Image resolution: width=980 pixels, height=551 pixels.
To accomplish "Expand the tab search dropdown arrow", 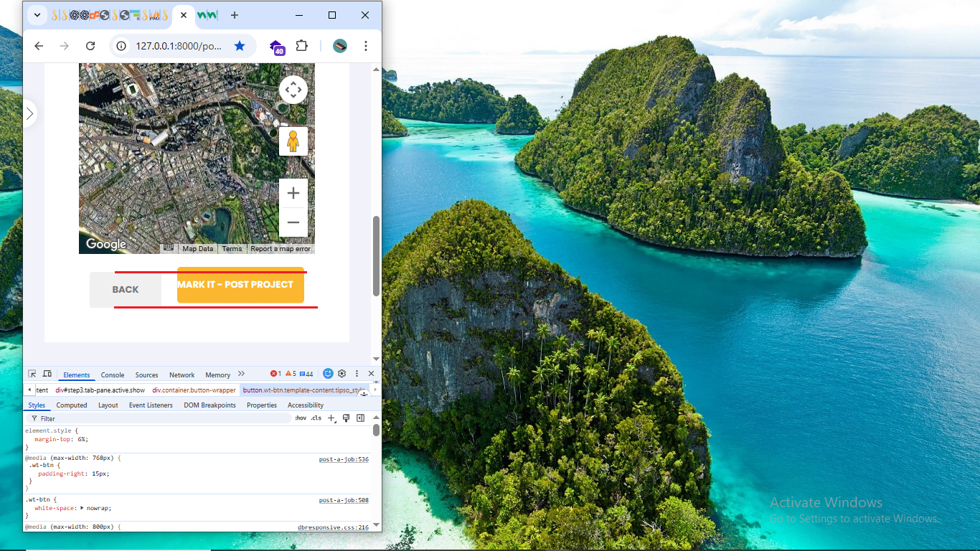I will [x=37, y=15].
